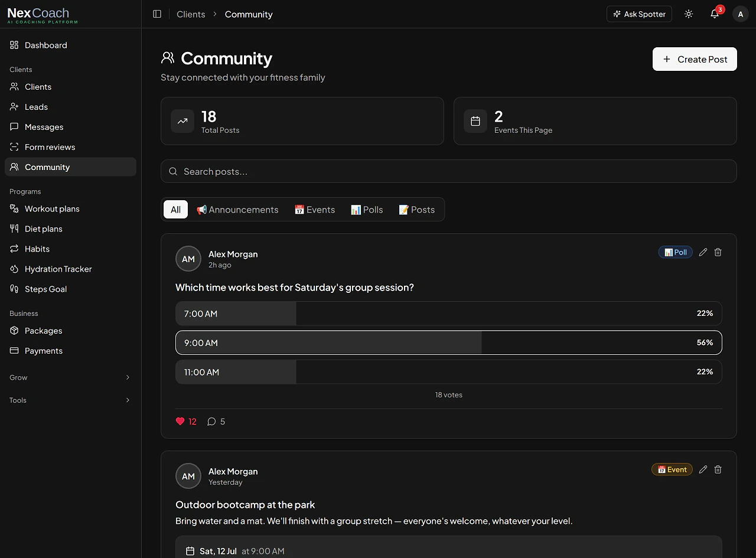This screenshot has height=558, width=756.
Task: Open Workout plans
Action: click(70, 208)
